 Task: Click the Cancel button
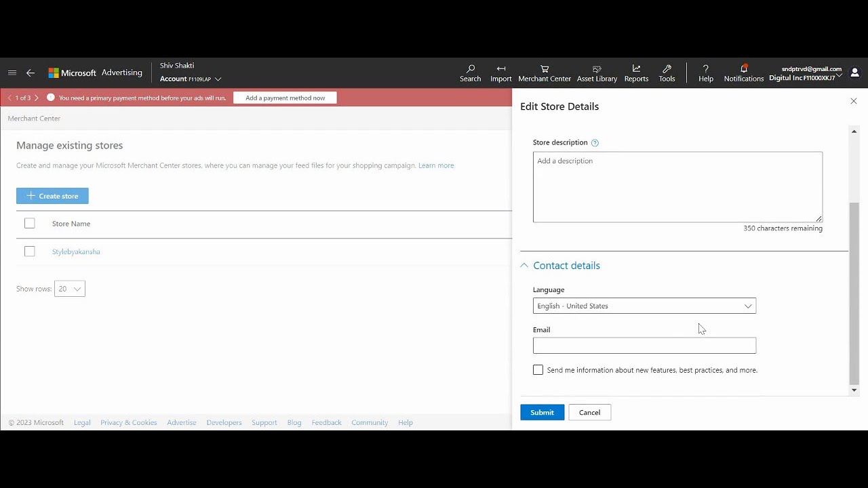click(x=589, y=412)
